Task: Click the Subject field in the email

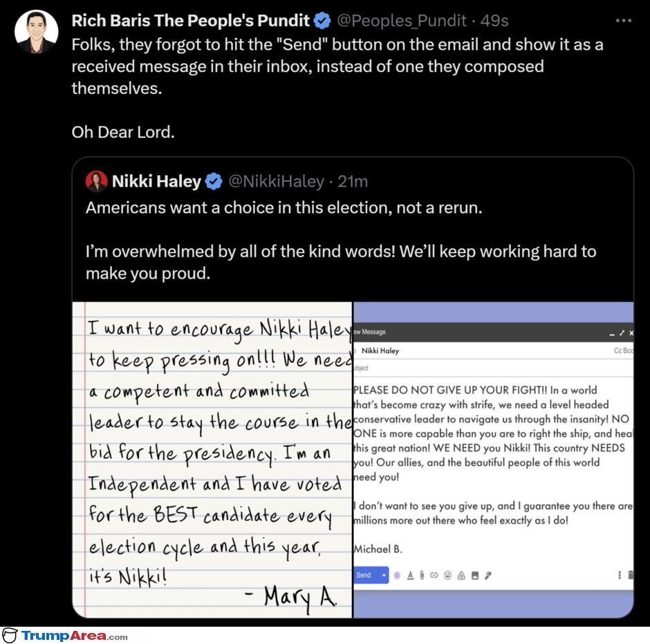Action: (x=493, y=368)
